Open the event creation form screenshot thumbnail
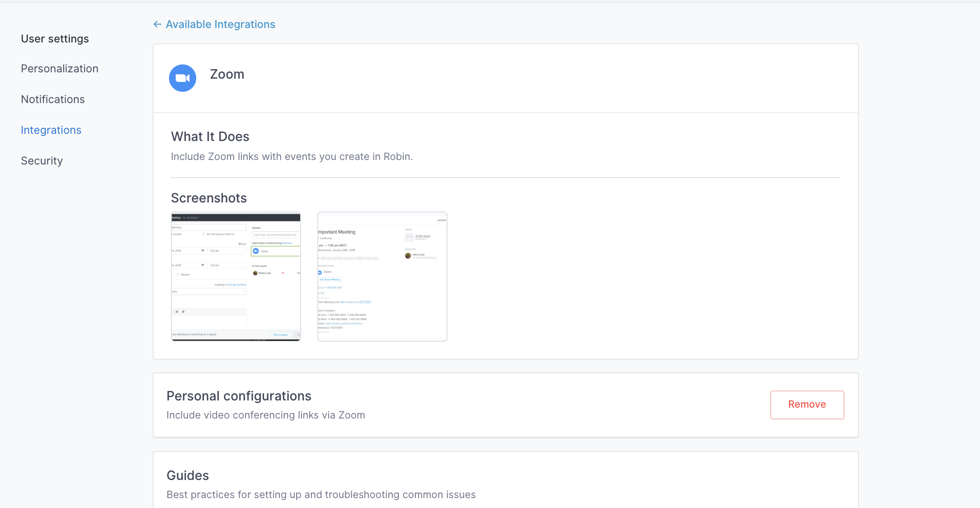This screenshot has height=508, width=980. coord(236,277)
